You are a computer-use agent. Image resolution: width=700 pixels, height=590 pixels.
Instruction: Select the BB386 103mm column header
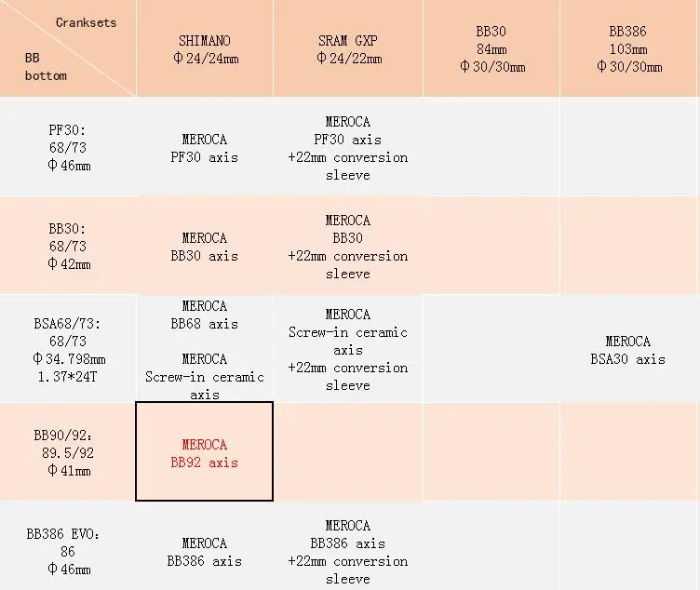[628, 48]
